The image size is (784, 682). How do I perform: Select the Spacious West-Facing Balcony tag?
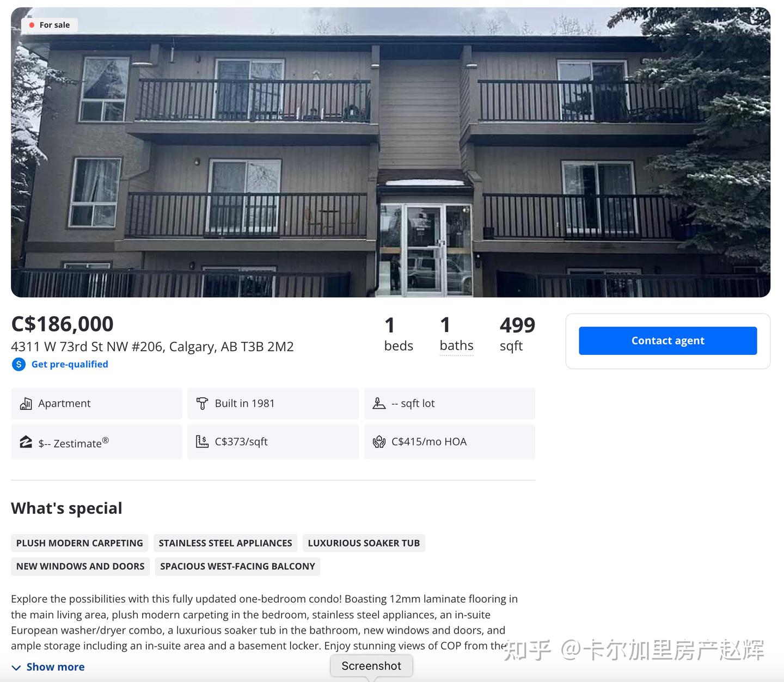tap(237, 566)
